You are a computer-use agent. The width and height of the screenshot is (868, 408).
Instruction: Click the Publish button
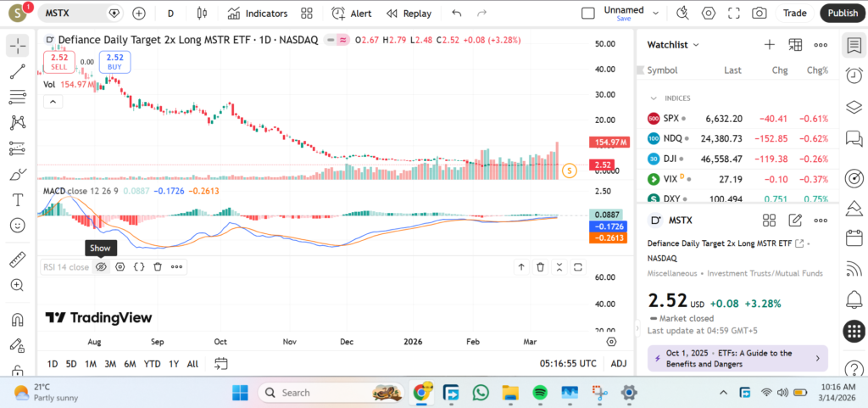click(x=842, y=14)
